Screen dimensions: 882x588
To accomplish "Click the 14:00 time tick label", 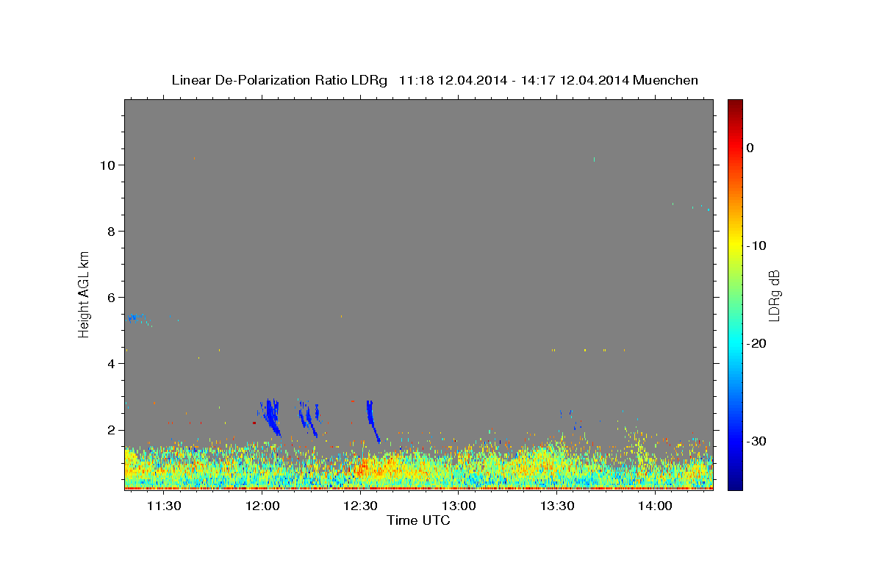I will 654,506.
